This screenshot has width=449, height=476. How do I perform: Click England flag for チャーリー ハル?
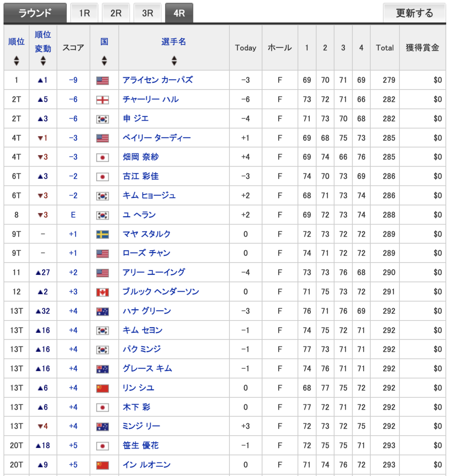click(x=102, y=100)
